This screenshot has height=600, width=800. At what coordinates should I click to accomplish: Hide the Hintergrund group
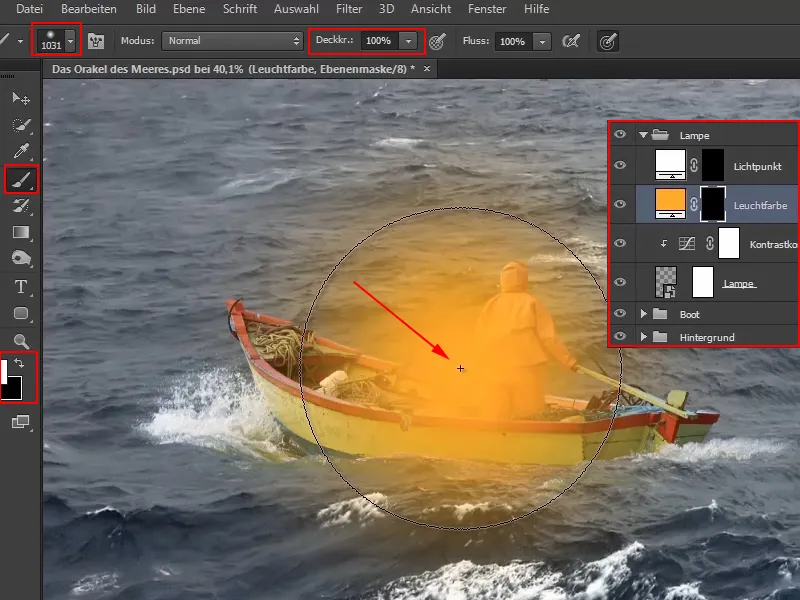click(x=620, y=336)
